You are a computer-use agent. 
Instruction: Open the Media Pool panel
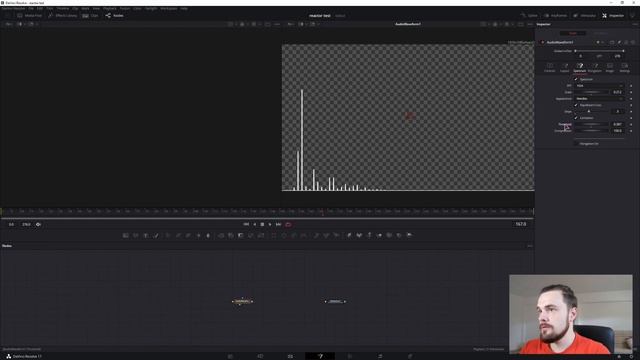point(29,16)
